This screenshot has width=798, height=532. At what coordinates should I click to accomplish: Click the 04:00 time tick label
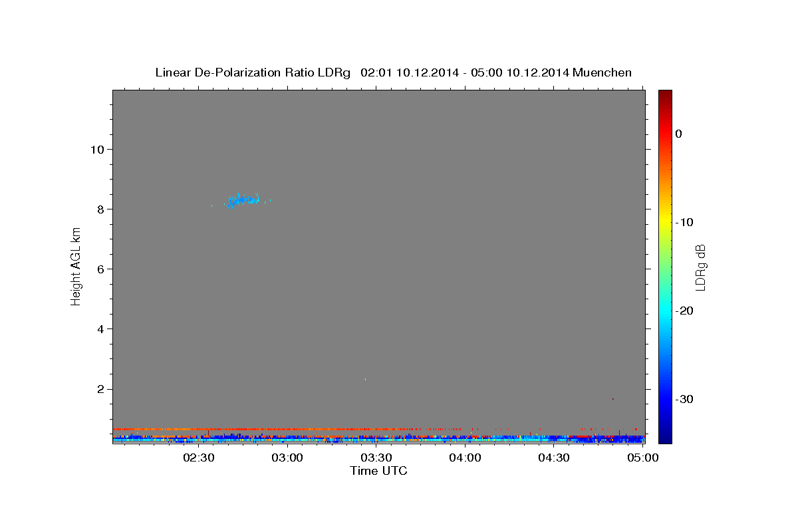click(465, 458)
